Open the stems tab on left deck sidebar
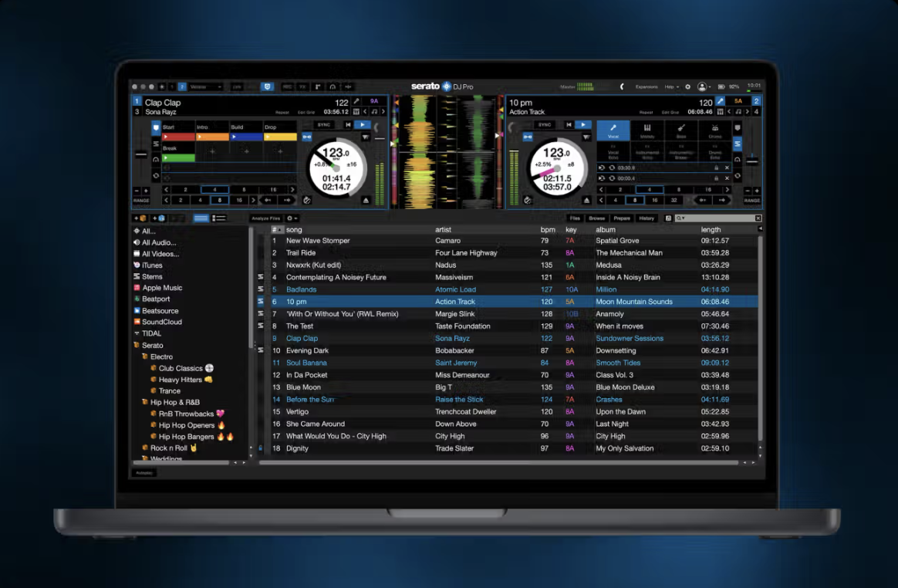898x588 pixels. coord(156,144)
